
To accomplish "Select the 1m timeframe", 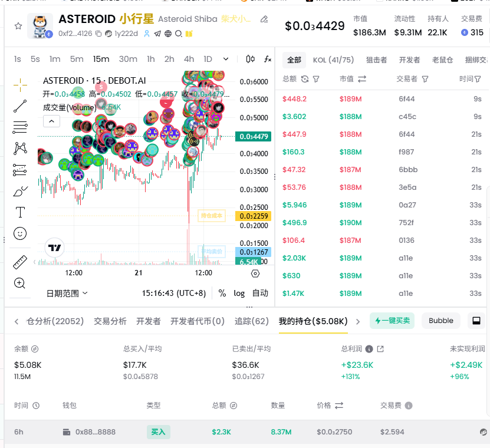I will coord(55,59).
